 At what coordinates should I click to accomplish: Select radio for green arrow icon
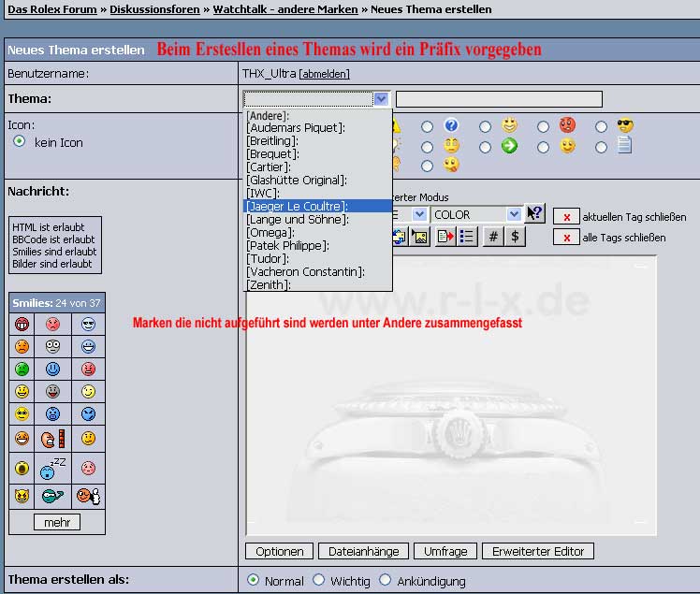point(485,147)
